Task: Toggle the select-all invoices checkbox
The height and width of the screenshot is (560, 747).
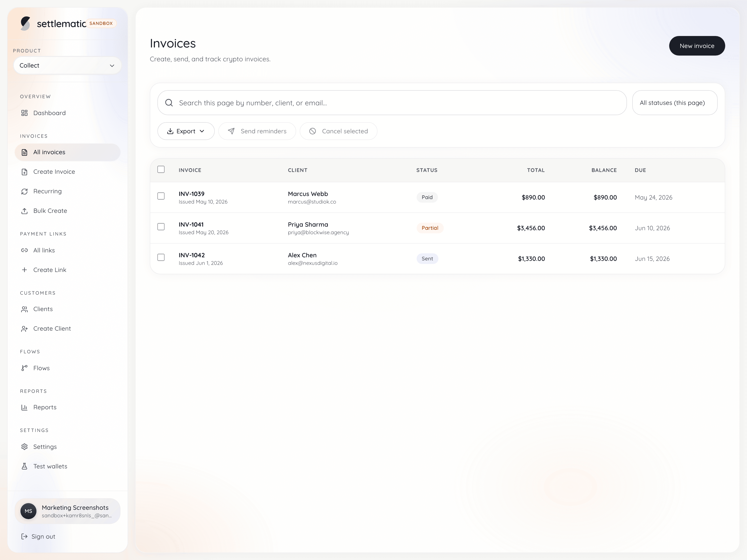Action: coord(161,170)
